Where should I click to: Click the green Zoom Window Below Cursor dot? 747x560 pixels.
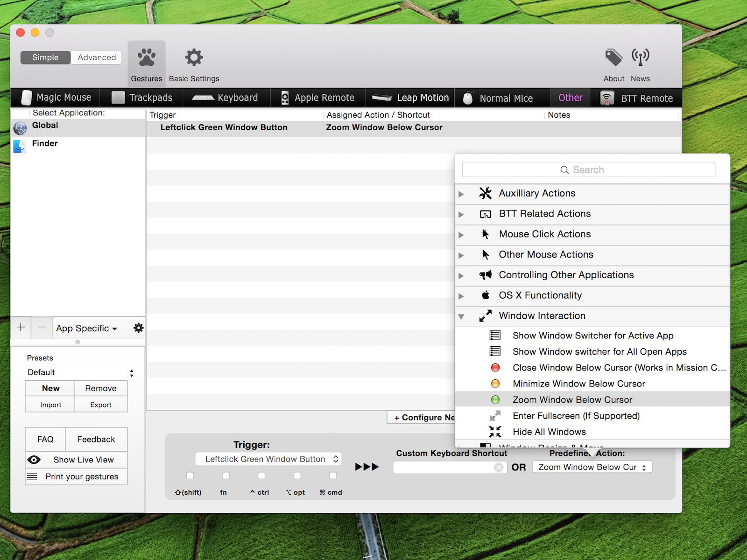(x=495, y=400)
